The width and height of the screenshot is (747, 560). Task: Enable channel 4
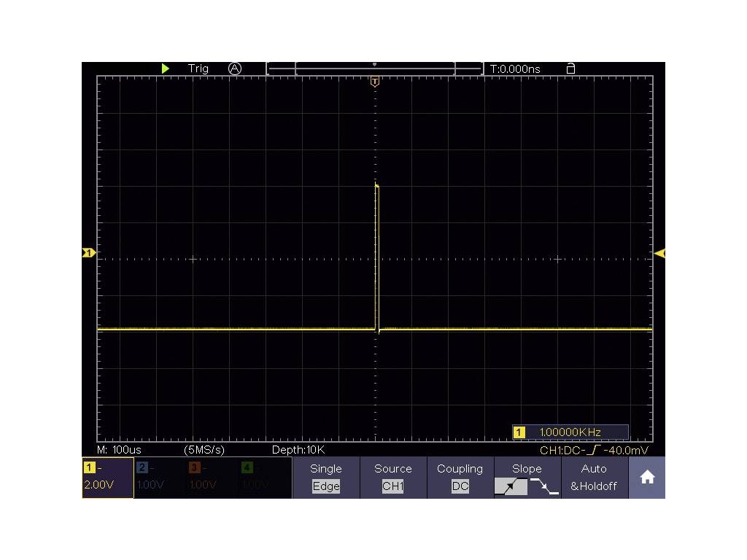265,478
